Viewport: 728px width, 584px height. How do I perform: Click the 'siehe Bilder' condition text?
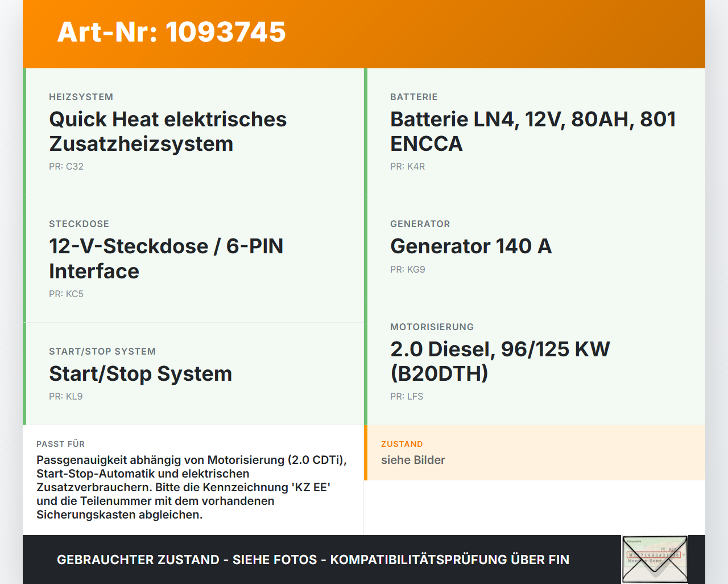[413, 460]
